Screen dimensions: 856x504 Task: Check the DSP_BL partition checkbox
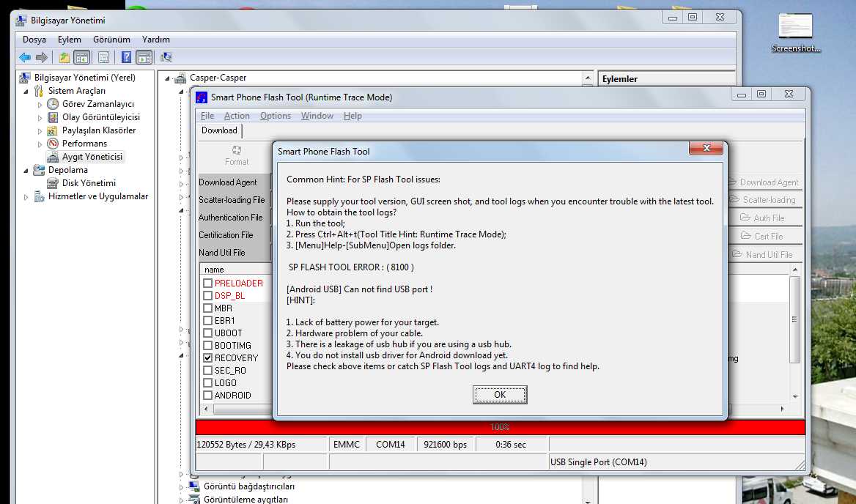pyautogui.click(x=207, y=296)
